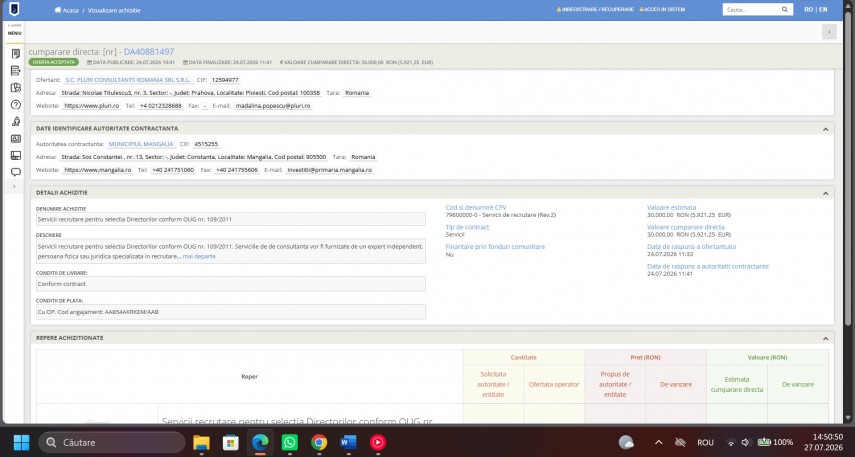Expand the sidebar with bottom chevron
Image resolution: width=855 pixels, height=457 pixels.
[x=14, y=187]
